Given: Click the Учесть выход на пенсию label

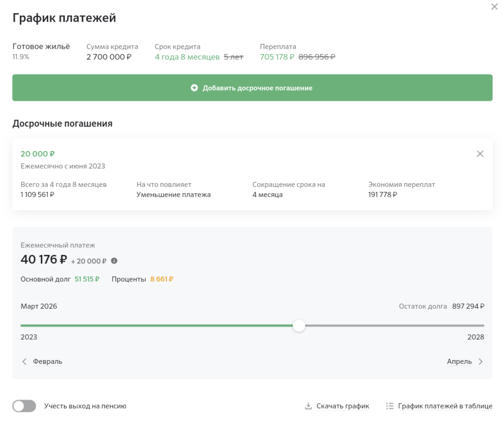Looking at the screenshot, I should tap(85, 406).
